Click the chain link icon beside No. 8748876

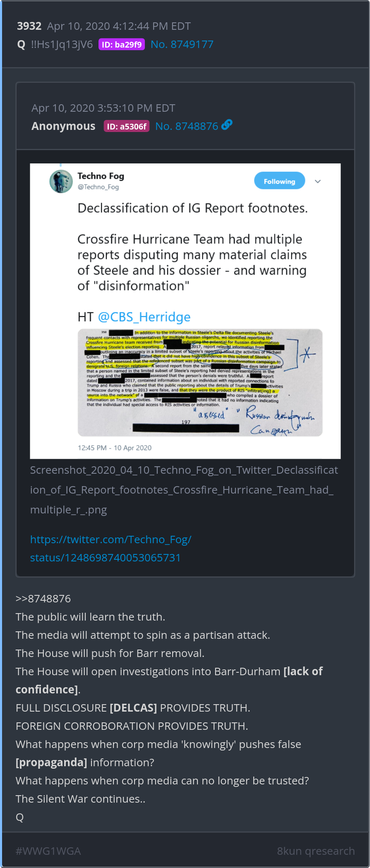227,125
